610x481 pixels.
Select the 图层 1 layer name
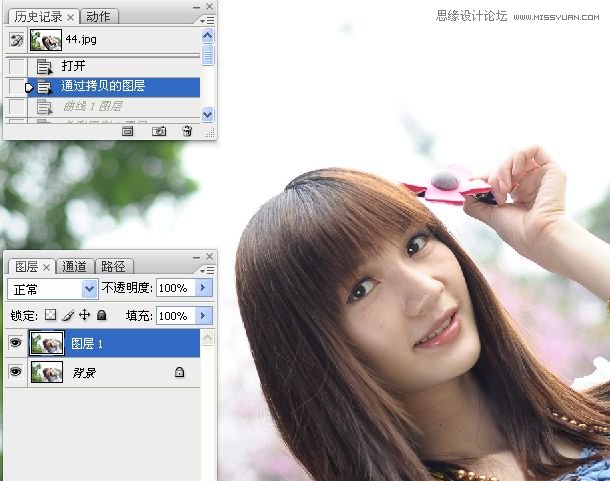point(87,344)
